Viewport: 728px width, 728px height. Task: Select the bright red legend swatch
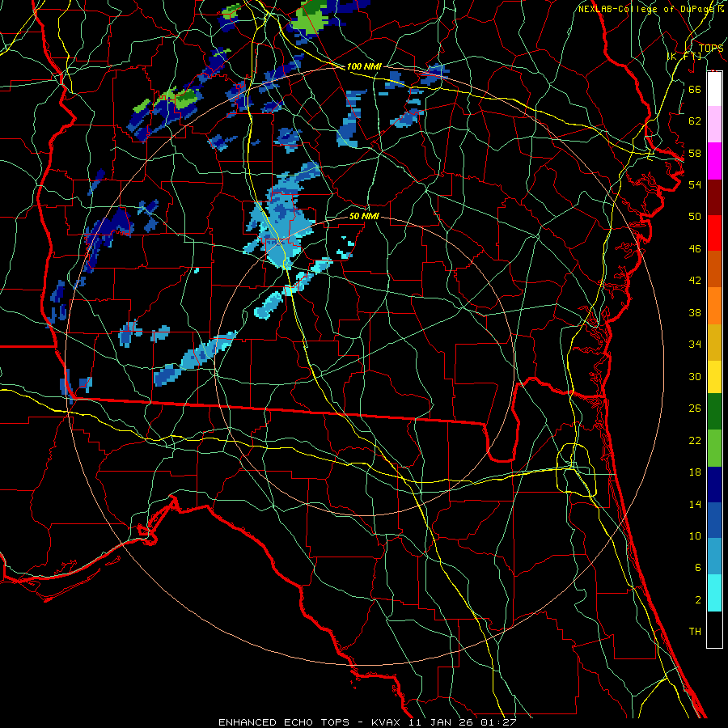coord(714,233)
